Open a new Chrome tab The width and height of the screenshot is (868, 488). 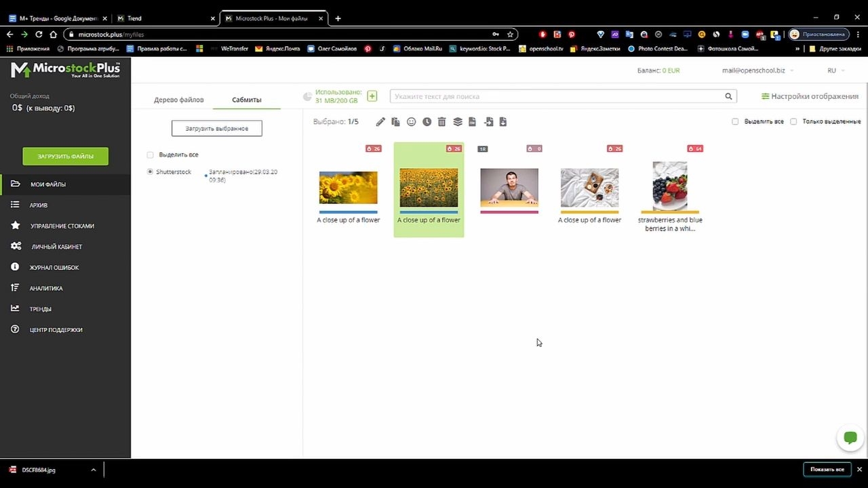[338, 18]
